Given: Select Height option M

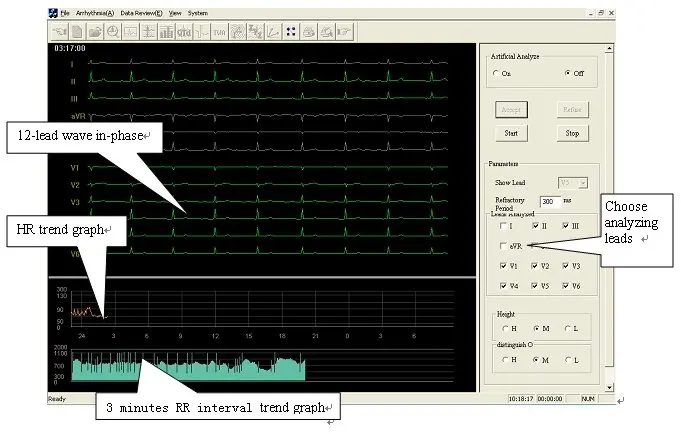Looking at the screenshot, I should (536, 328).
